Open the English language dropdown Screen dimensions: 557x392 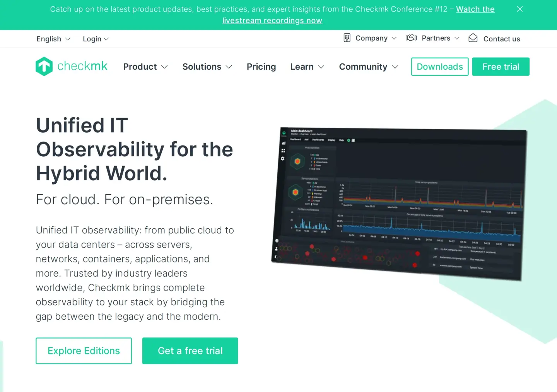(53, 39)
